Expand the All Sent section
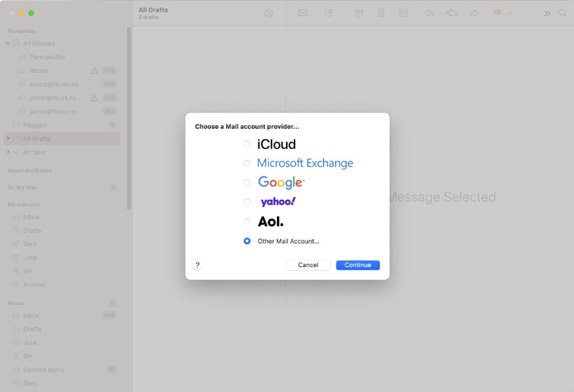 [x=7, y=152]
